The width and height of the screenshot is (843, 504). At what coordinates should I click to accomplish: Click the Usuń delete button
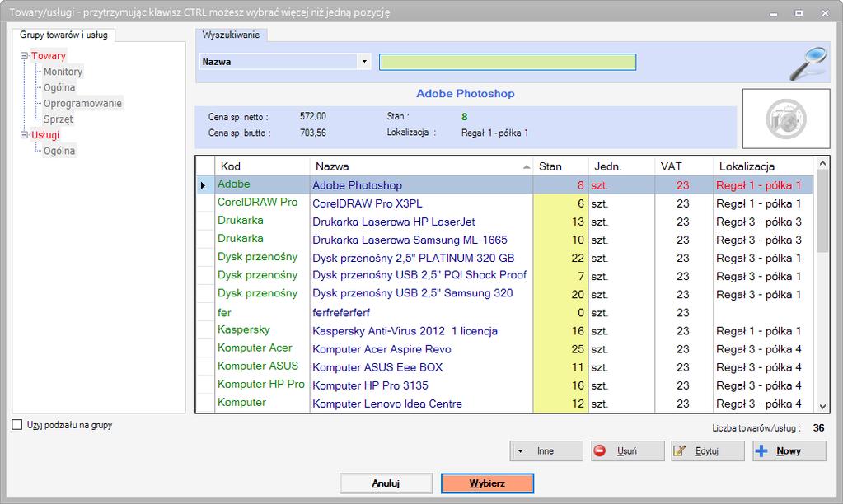coord(627,450)
